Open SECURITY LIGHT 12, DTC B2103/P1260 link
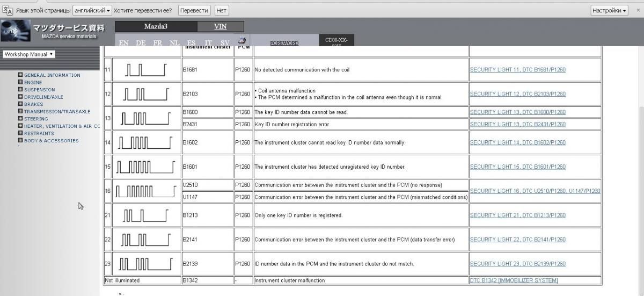 (517, 94)
